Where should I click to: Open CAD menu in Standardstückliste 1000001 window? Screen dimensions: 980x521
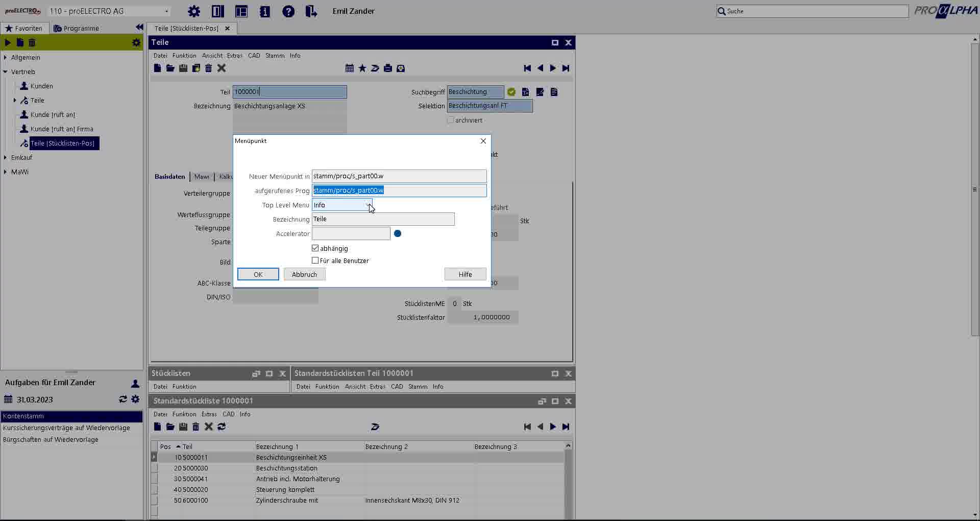229,414
